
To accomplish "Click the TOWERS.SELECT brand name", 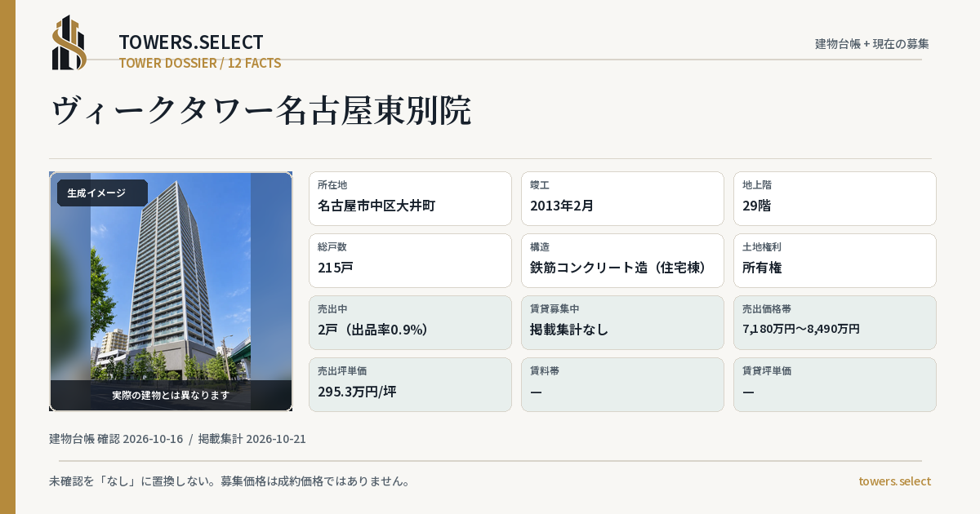I will coord(191,42).
